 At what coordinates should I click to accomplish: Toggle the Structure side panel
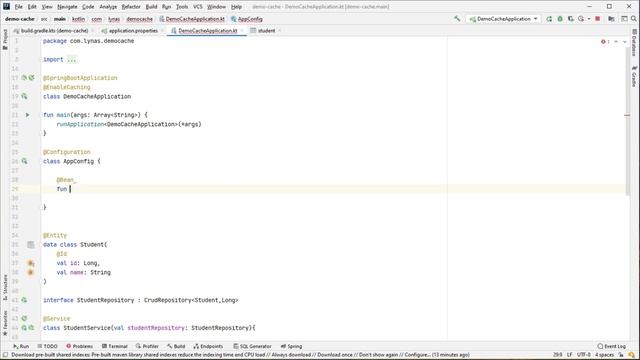(x=5, y=287)
